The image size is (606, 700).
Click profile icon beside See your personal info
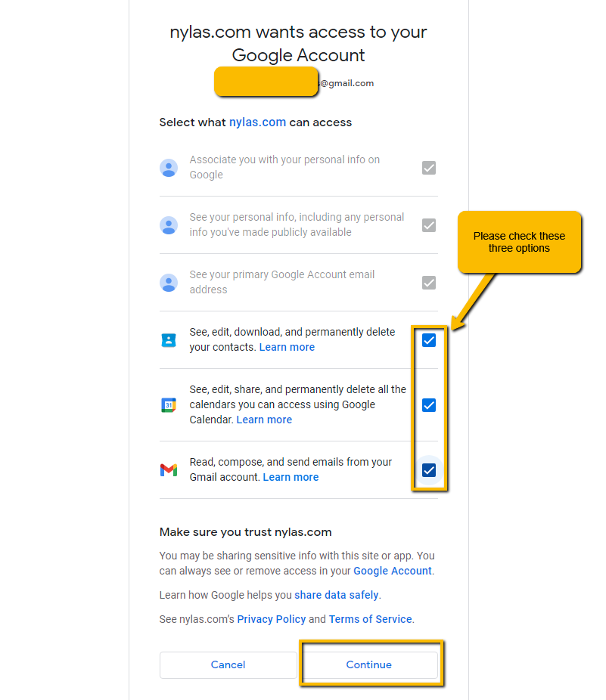169,225
